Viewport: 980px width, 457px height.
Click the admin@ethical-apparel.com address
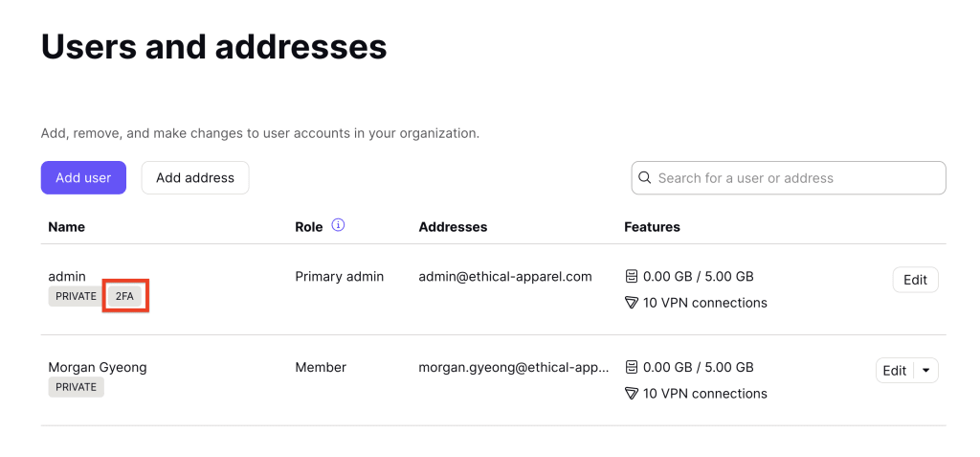click(505, 276)
